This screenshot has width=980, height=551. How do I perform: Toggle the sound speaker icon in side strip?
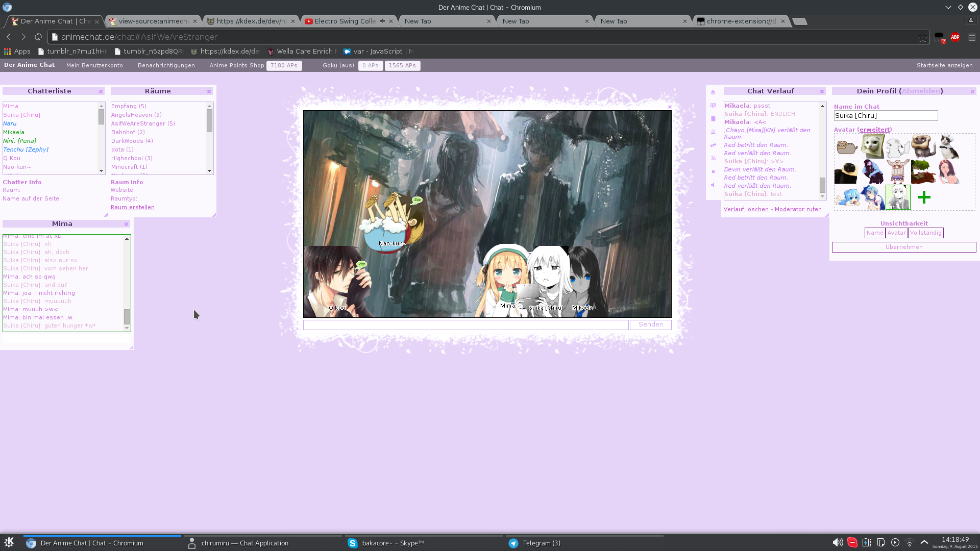713,185
